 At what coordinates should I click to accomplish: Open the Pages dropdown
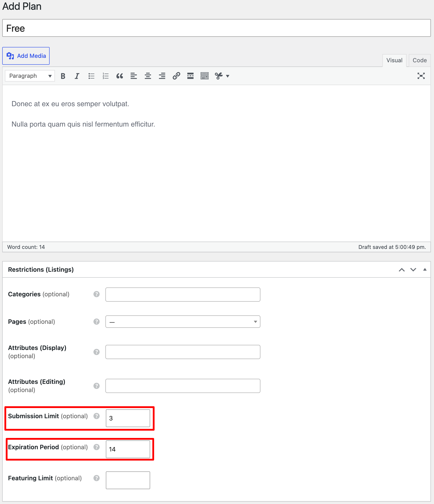[x=183, y=322]
